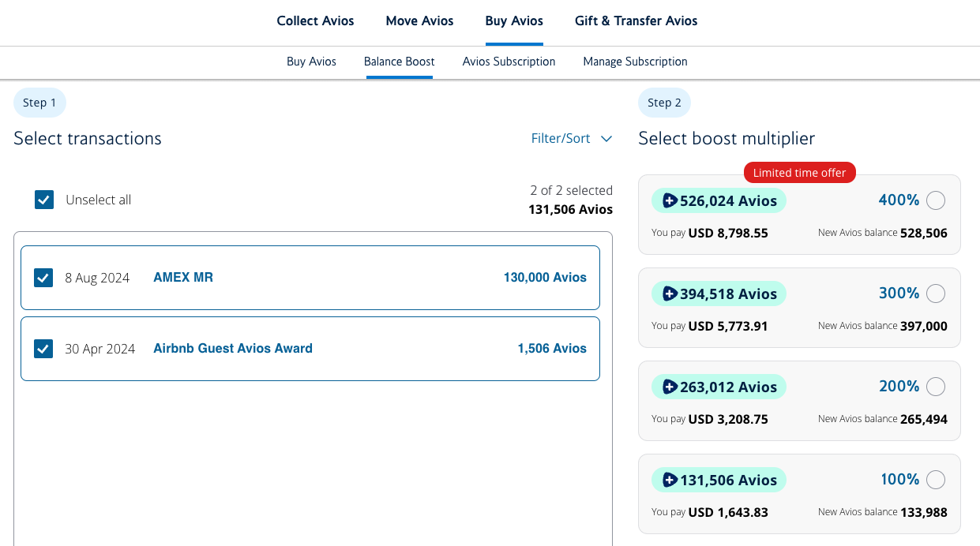
Task: Click the 2 of 2 selected text
Action: pyautogui.click(x=571, y=191)
